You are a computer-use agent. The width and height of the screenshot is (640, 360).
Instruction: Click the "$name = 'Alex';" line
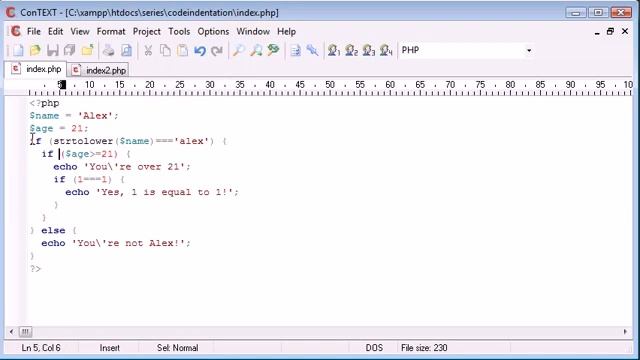tap(74, 116)
